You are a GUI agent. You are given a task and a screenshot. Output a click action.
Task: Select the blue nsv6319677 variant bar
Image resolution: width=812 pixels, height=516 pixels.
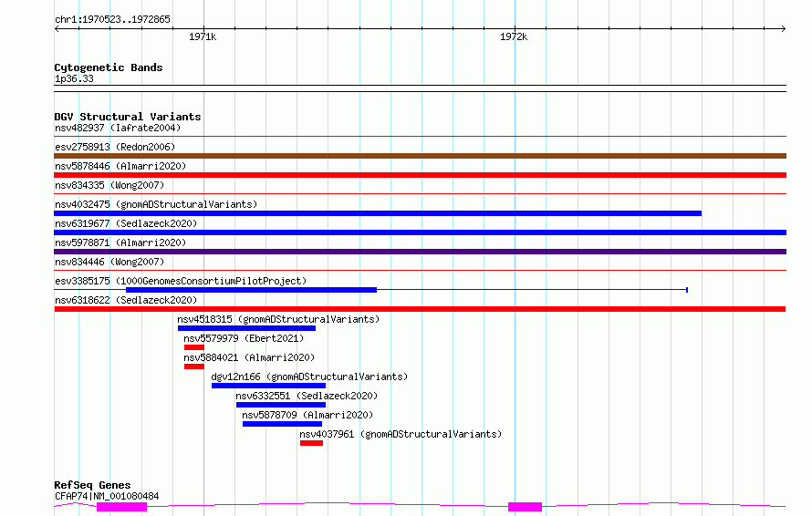click(420, 232)
